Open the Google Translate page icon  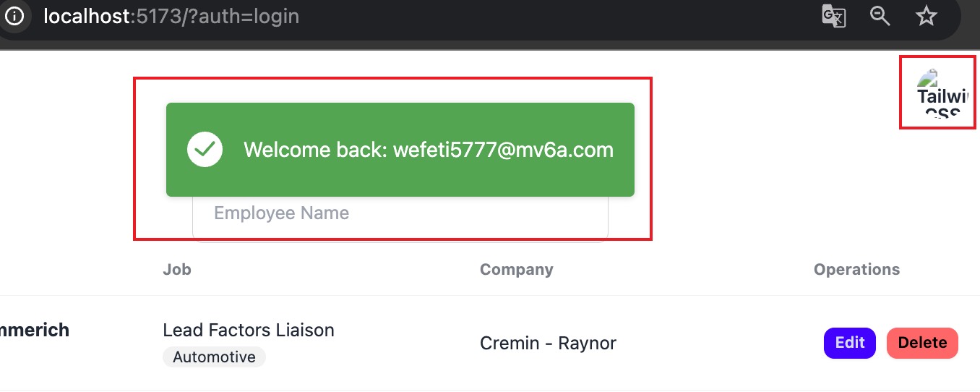coord(833,16)
